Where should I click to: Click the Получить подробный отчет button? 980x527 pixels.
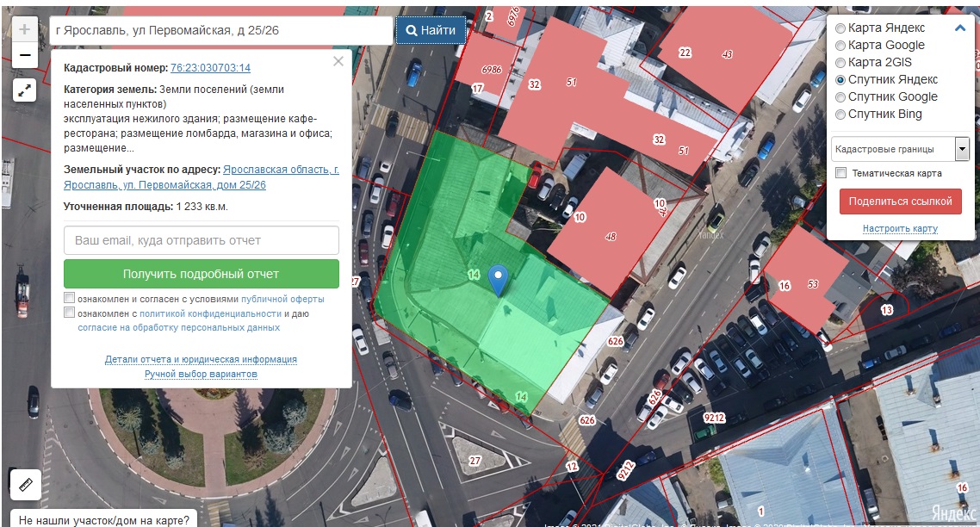202,274
